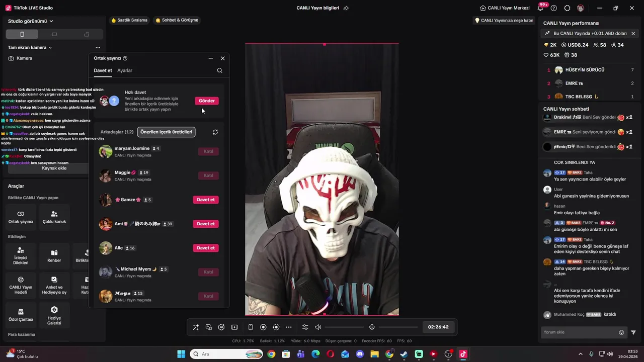Image resolution: width=644 pixels, height=362 pixels.
Task: Switch to the Ayarlar tab
Action: (x=125, y=70)
